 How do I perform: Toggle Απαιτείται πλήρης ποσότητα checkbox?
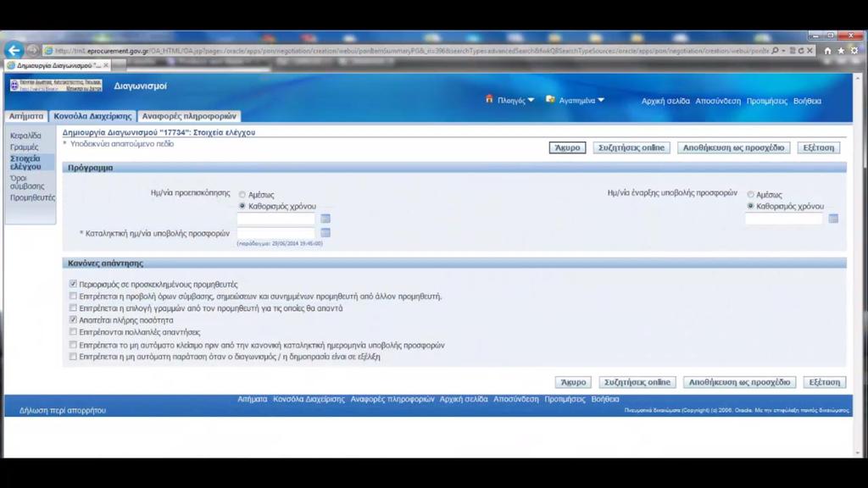point(73,319)
